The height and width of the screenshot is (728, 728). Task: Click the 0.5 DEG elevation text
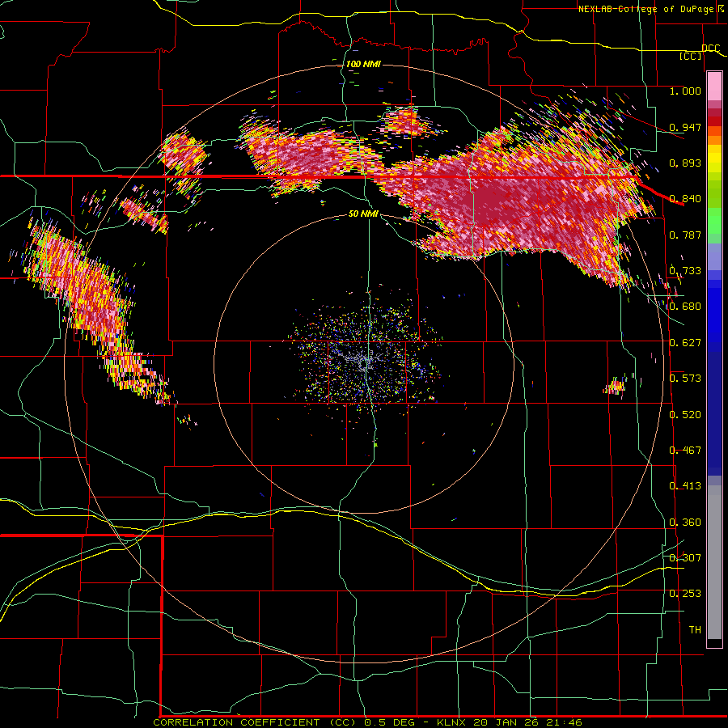pyautogui.click(x=391, y=722)
